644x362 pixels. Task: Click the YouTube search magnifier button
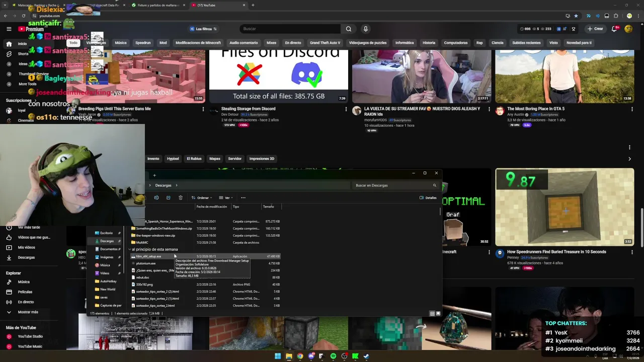(x=349, y=29)
